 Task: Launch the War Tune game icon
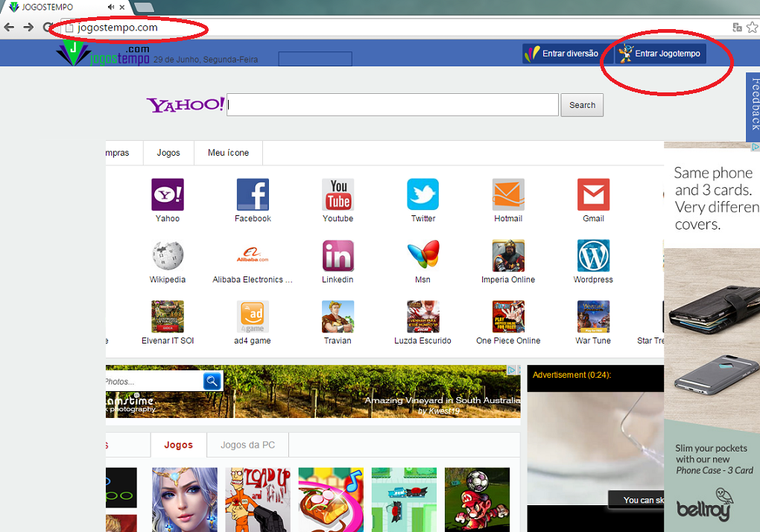pyautogui.click(x=593, y=317)
